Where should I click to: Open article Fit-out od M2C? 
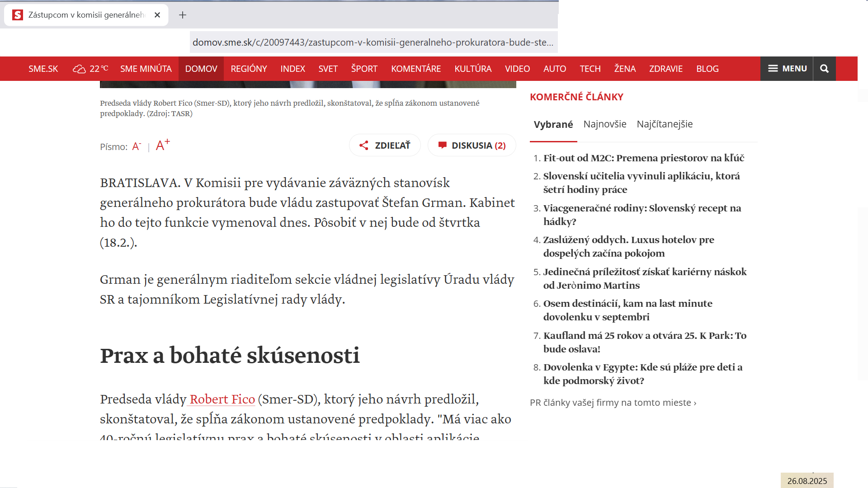click(x=643, y=158)
